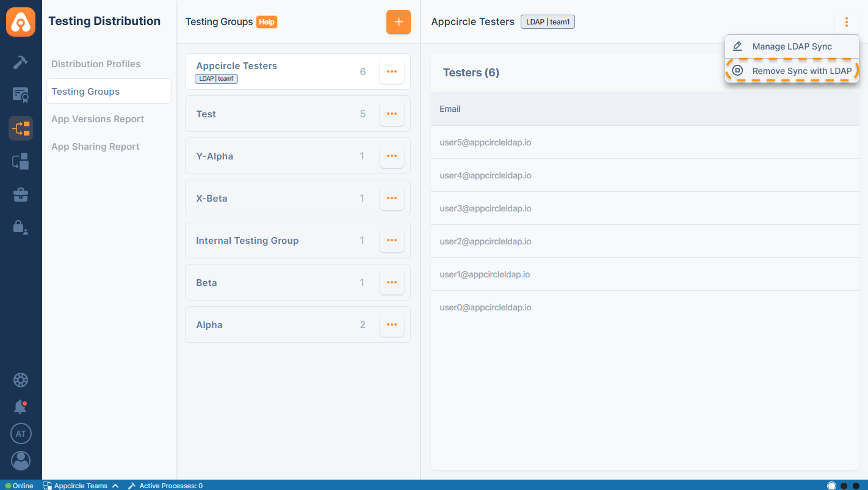
Task: Click the stop icon for Remove Sync
Action: 737,71
